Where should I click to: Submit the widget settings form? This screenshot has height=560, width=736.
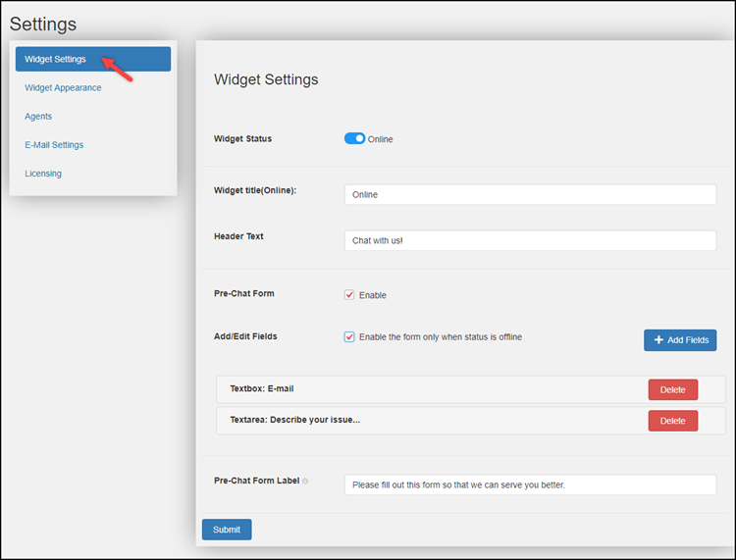(227, 530)
